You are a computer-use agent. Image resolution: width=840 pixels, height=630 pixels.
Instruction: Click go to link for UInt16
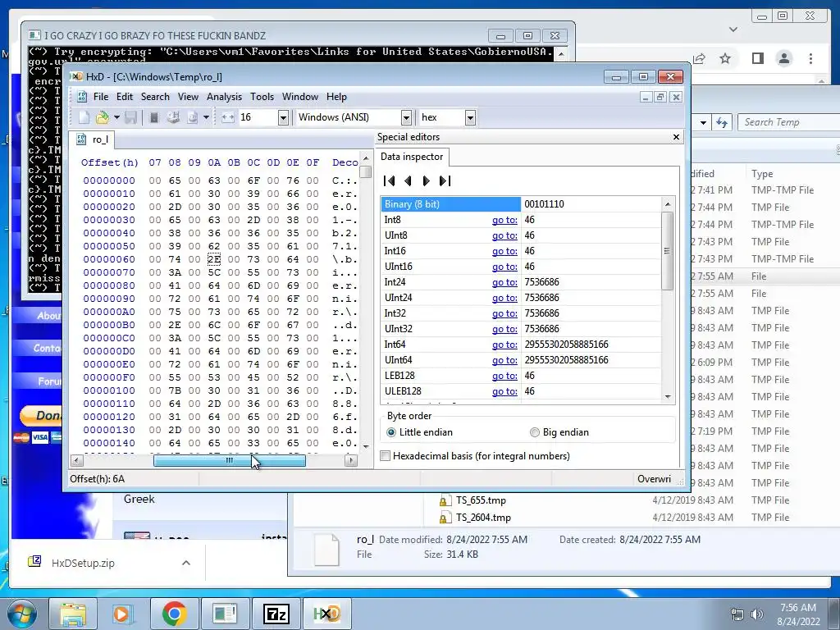click(x=504, y=267)
